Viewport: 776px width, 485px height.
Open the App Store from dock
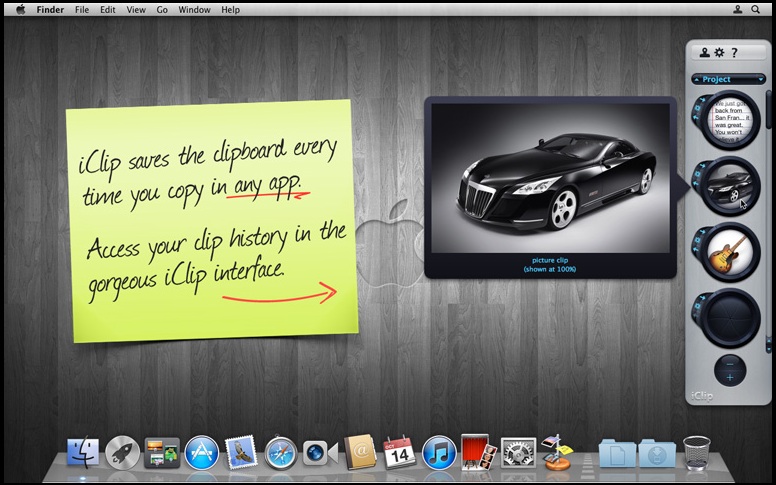tap(201, 453)
